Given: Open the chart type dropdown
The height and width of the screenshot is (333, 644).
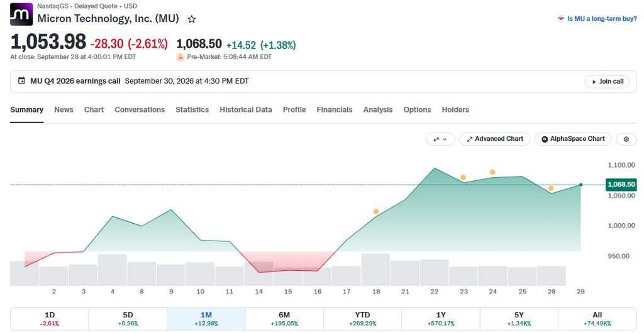Looking at the screenshot, I should point(440,139).
